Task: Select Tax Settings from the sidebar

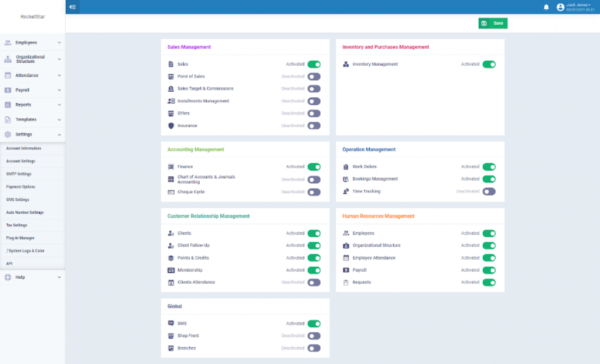Action: [17, 225]
